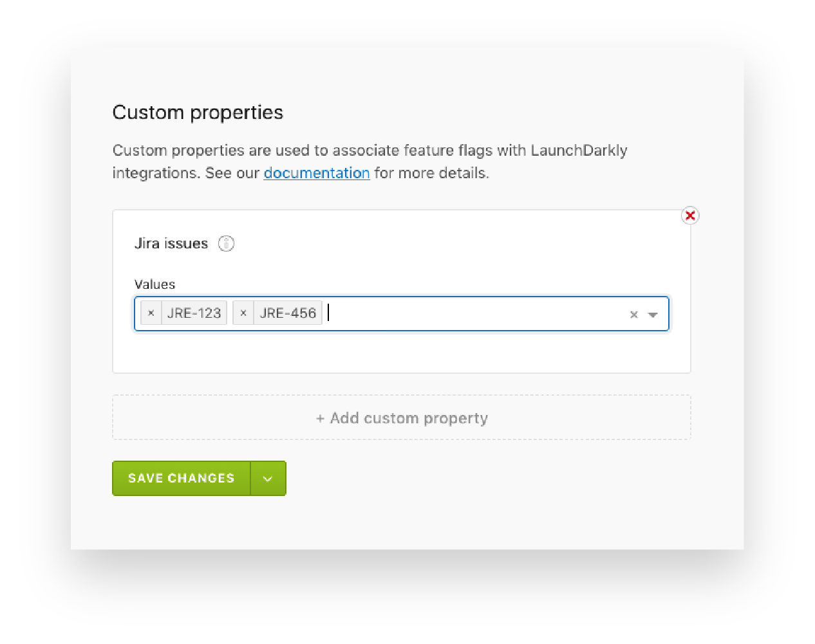Click Save Changes
The image size is (815, 644).
181,478
